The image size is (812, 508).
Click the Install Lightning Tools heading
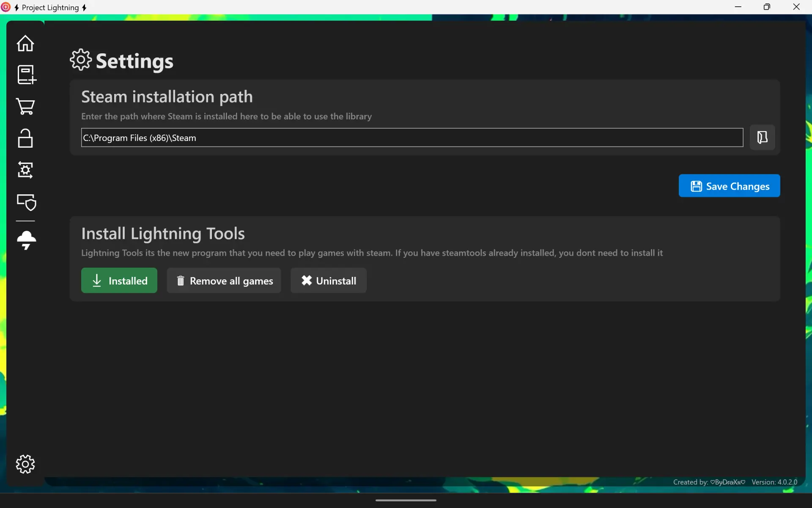pos(163,234)
